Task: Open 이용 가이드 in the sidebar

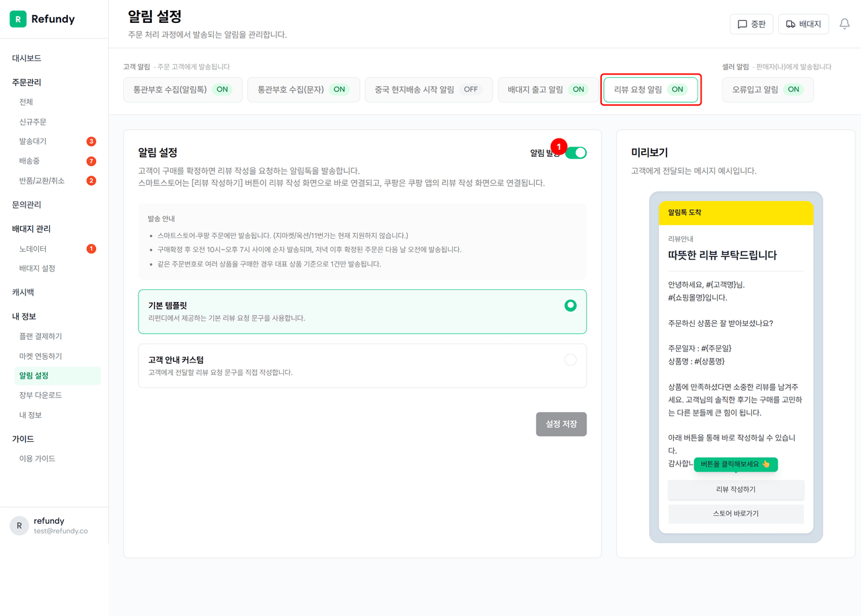Action: point(37,459)
